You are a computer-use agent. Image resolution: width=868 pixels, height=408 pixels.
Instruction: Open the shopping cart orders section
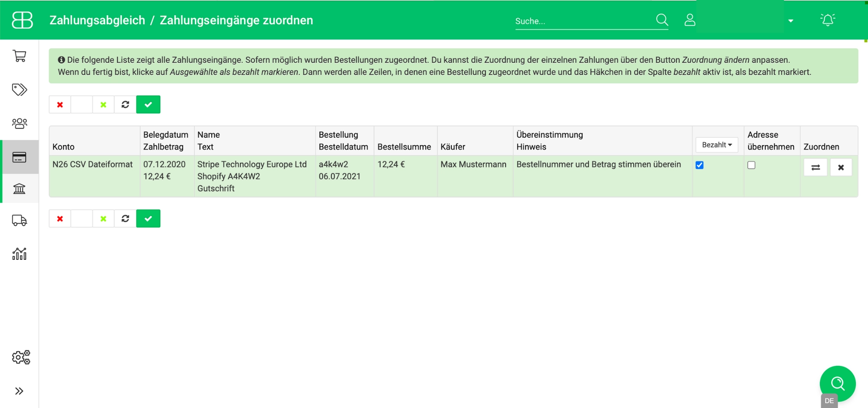coord(20,56)
